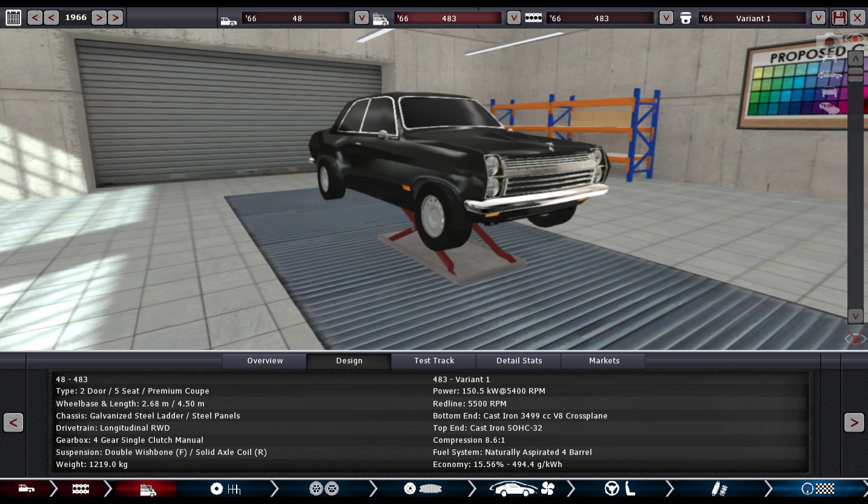This screenshot has width=868, height=504.
Task: Open the interior steering wheel and seat step
Action: pyautogui.click(x=620, y=489)
